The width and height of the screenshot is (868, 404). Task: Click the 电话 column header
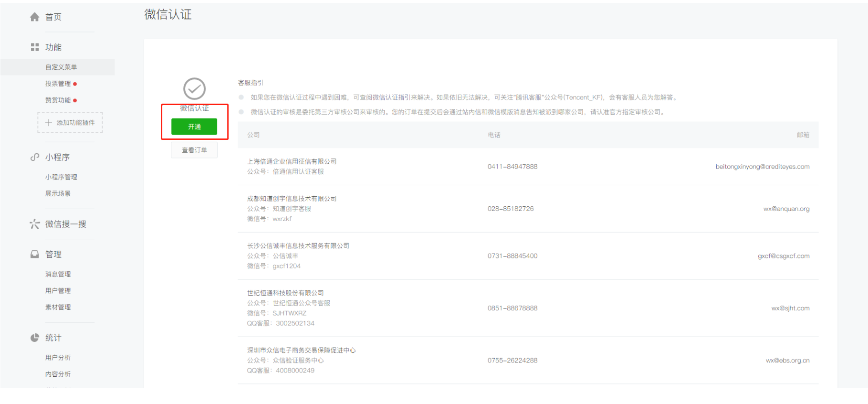pyautogui.click(x=494, y=135)
